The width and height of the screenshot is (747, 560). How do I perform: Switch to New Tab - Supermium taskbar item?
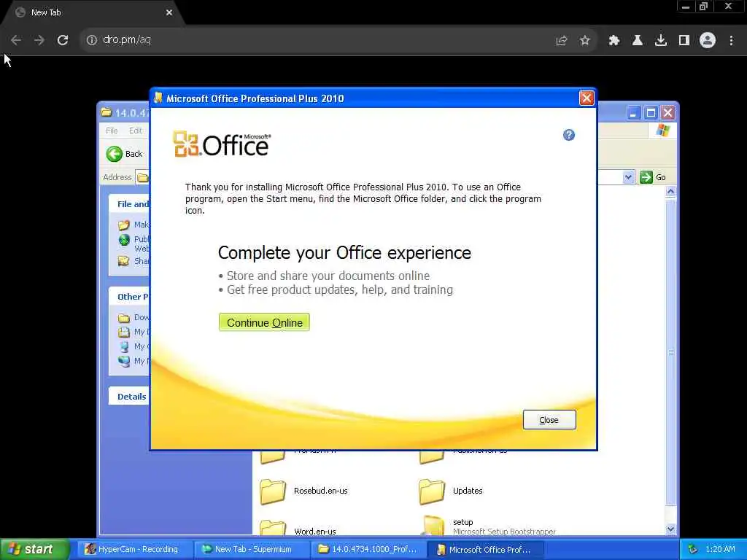pyautogui.click(x=252, y=549)
